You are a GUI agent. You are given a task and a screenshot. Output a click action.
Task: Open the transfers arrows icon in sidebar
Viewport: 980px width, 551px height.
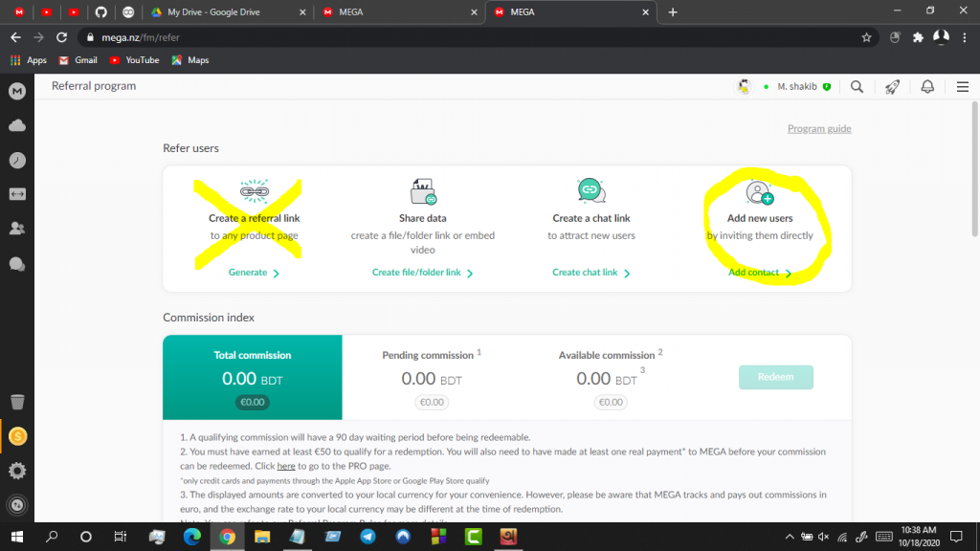17,194
